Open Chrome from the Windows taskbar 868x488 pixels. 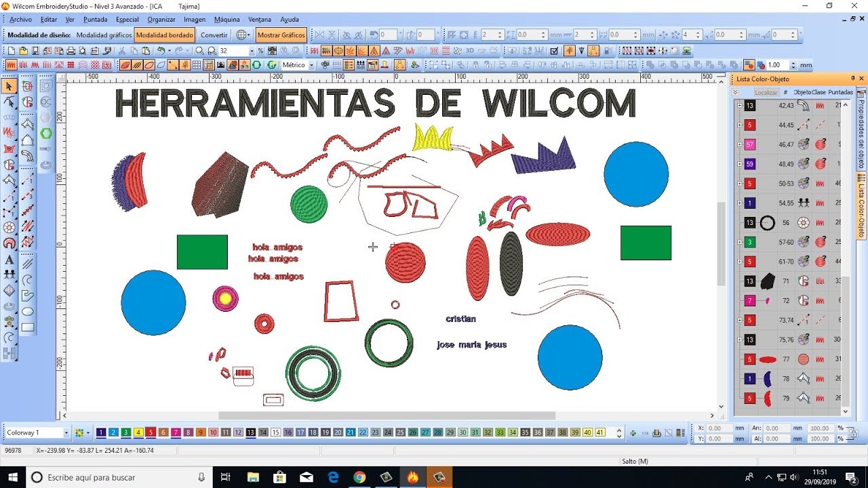(x=359, y=477)
